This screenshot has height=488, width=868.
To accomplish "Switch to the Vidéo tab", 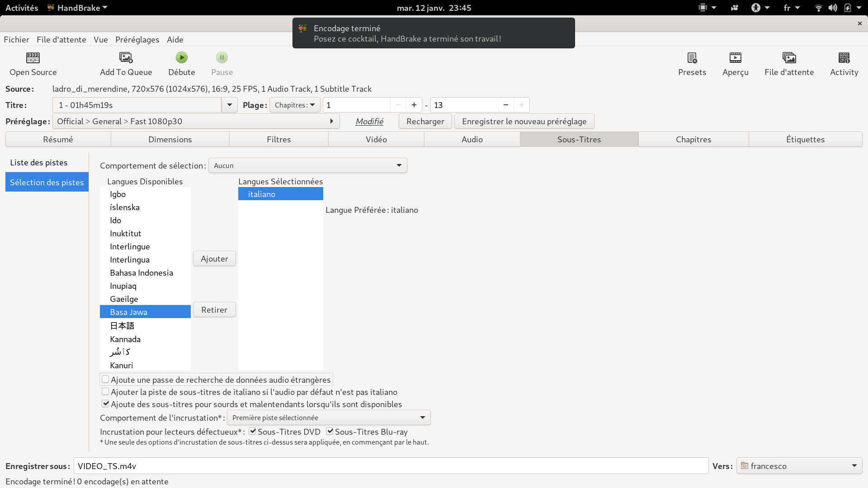I will (x=376, y=139).
